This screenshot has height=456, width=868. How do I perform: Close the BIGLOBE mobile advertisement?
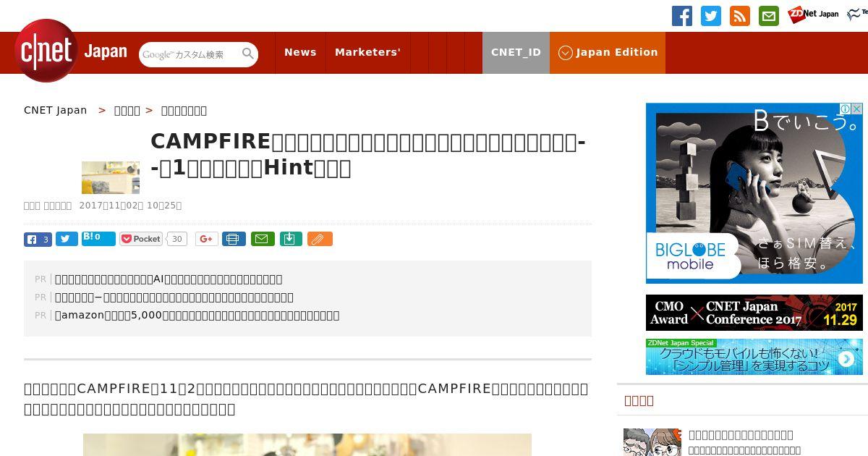[857, 109]
